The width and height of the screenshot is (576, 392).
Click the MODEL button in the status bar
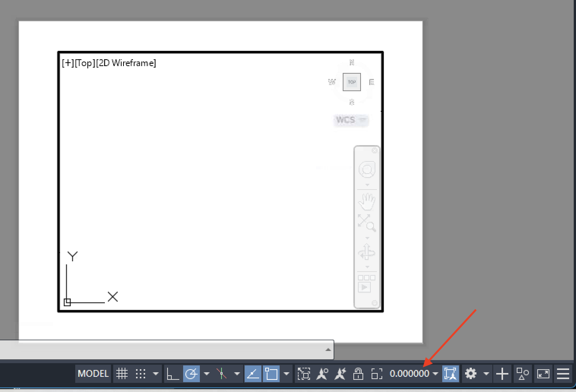click(x=93, y=373)
